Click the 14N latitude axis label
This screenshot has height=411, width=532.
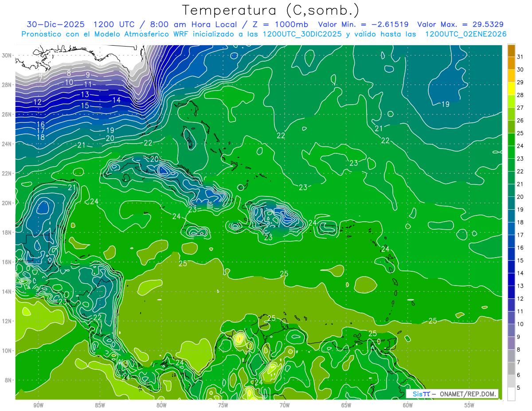click(x=7, y=291)
